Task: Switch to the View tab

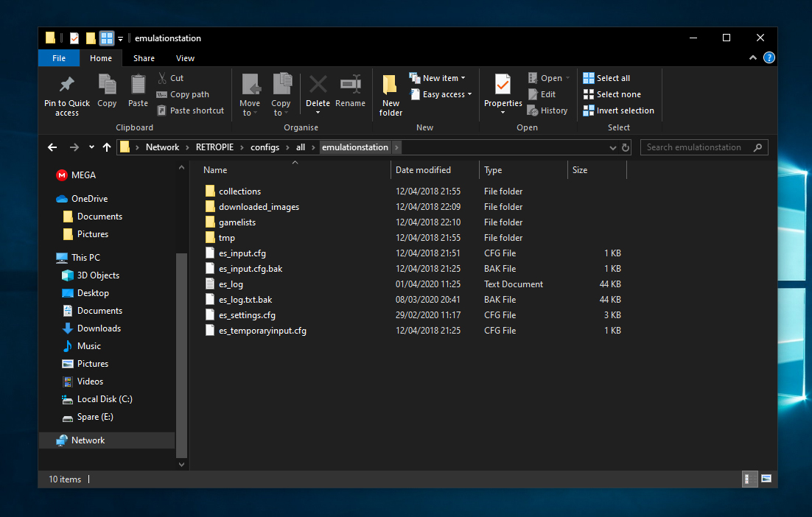Action: 185,58
